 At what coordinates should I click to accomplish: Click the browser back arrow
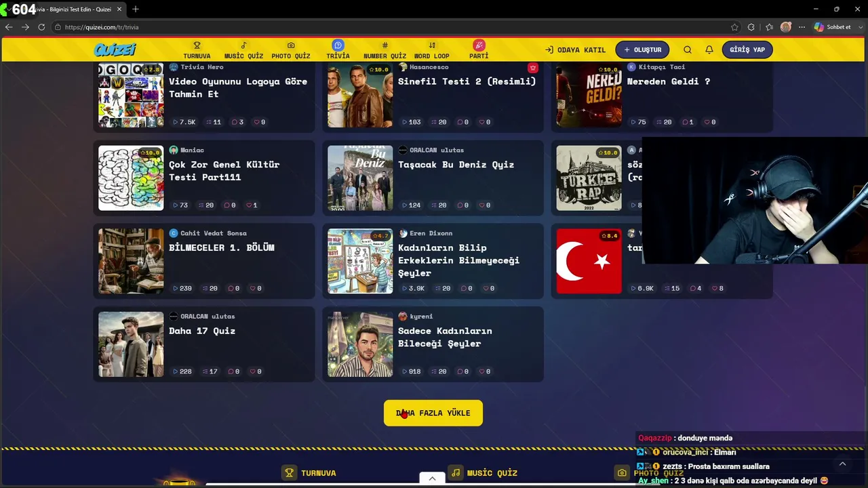click(x=9, y=27)
